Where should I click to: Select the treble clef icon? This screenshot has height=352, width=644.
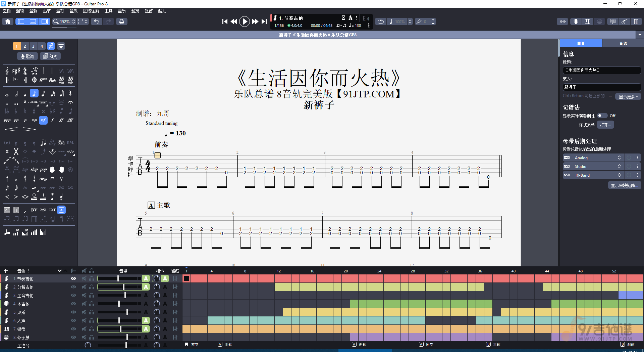(7, 71)
